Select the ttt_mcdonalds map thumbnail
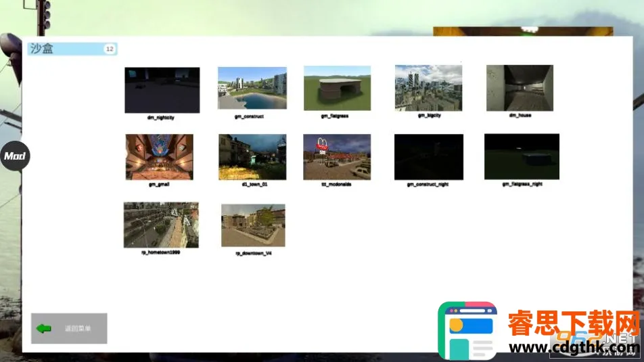Image resolution: width=644 pixels, height=362 pixels. point(337,157)
